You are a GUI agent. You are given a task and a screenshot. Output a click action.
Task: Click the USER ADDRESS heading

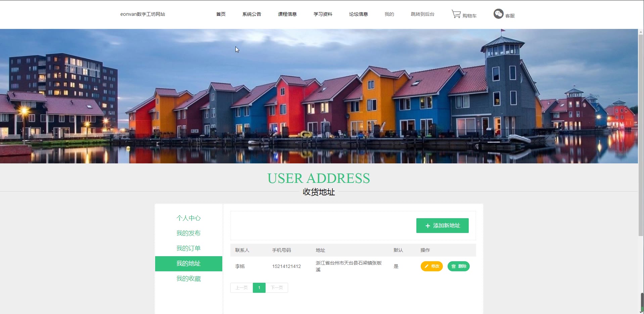(319, 178)
